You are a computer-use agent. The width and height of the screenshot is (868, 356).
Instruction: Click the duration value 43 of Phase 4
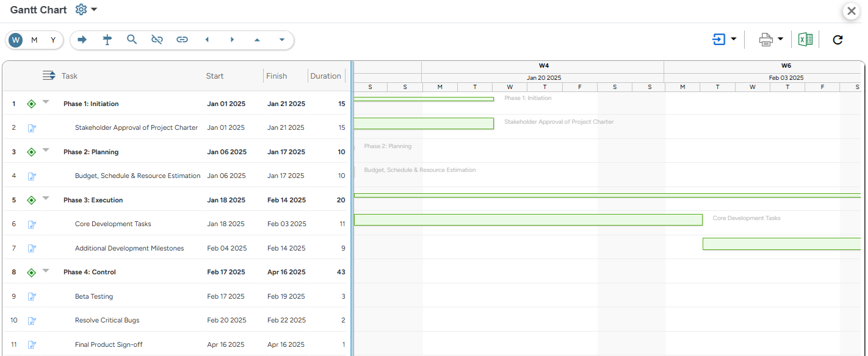pyautogui.click(x=341, y=272)
